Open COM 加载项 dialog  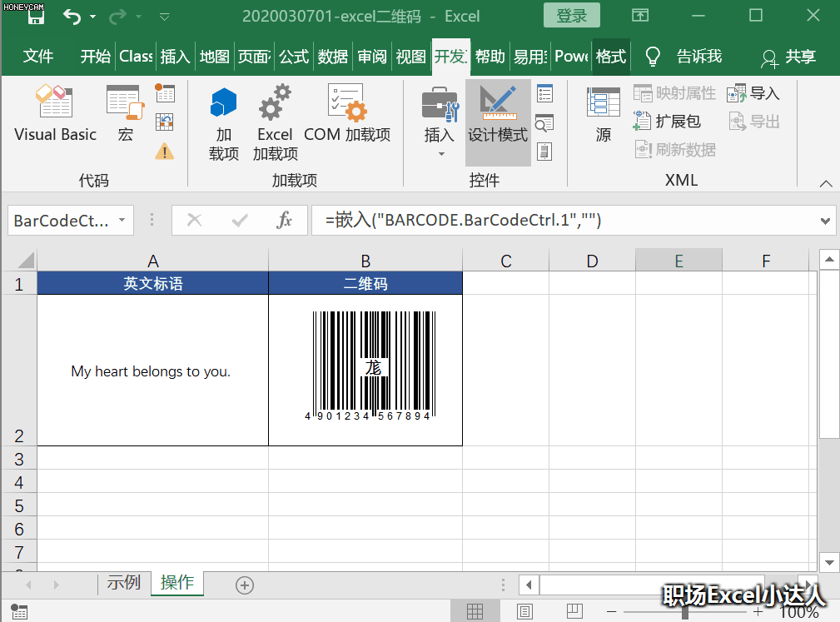point(347,113)
